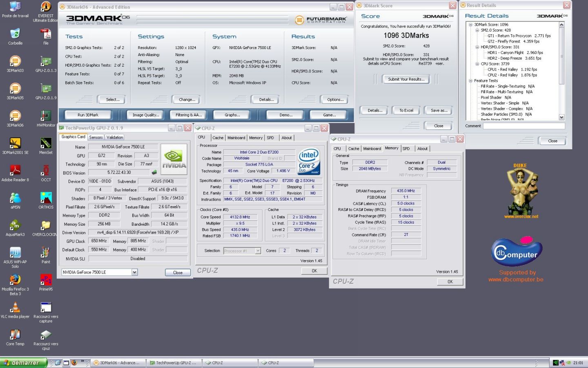Click the Comment input field in Result Details
Viewport: 588px width, 368px height.
click(524, 126)
